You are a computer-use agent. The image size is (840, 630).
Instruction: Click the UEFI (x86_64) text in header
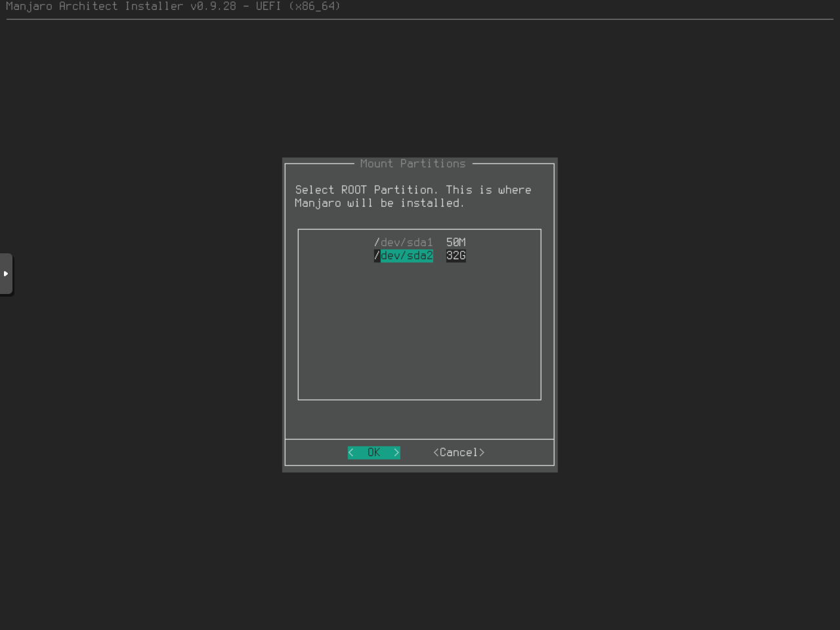point(298,6)
